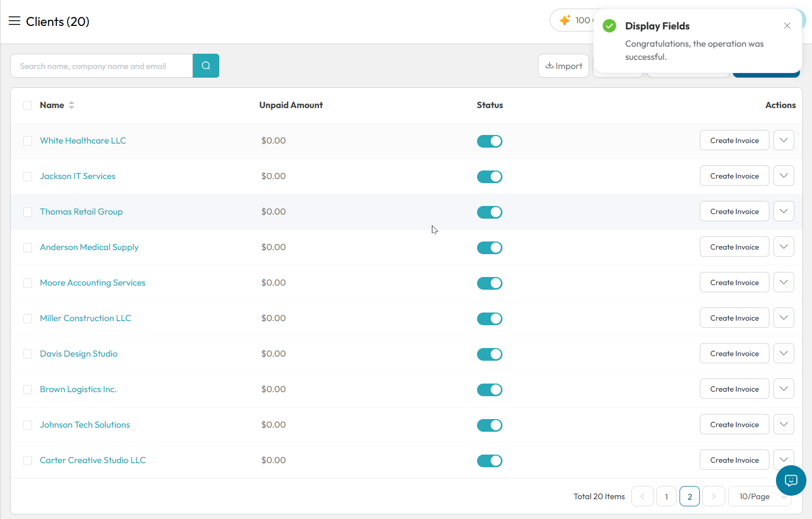
Task: Close the Display Fields notification
Action: point(787,26)
